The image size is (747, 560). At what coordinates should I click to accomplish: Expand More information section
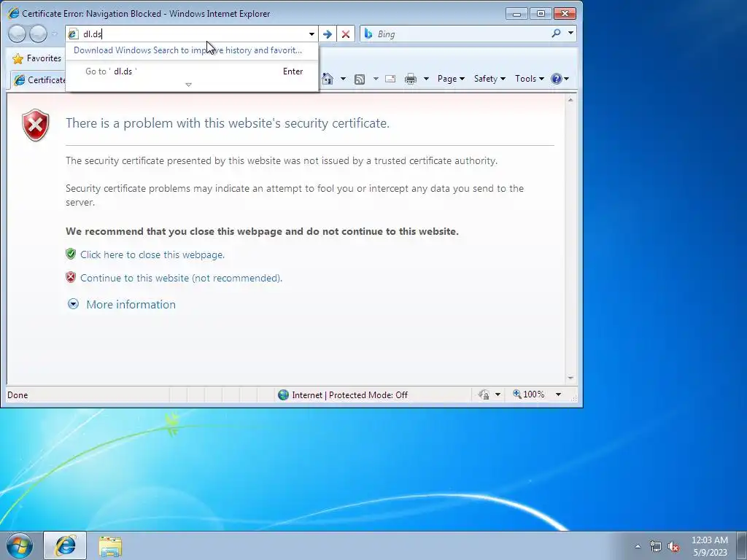73,304
